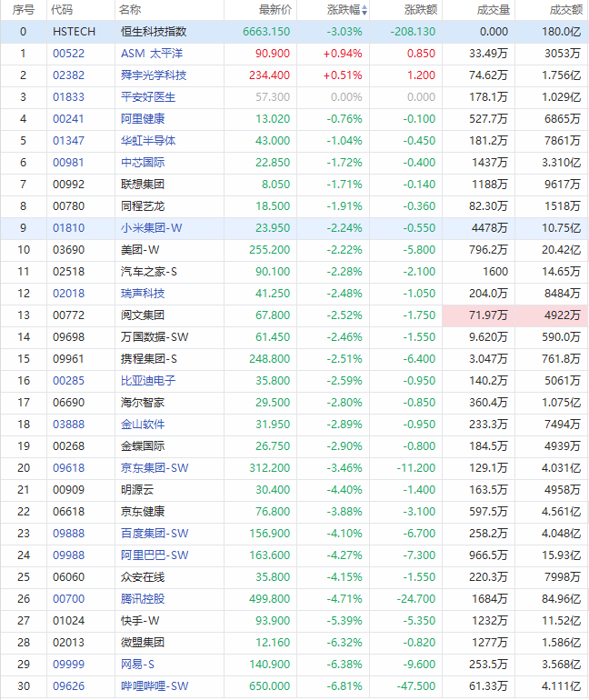This screenshot has width=589, height=700.
Task: Open stock code 09618
Action: 69,468
